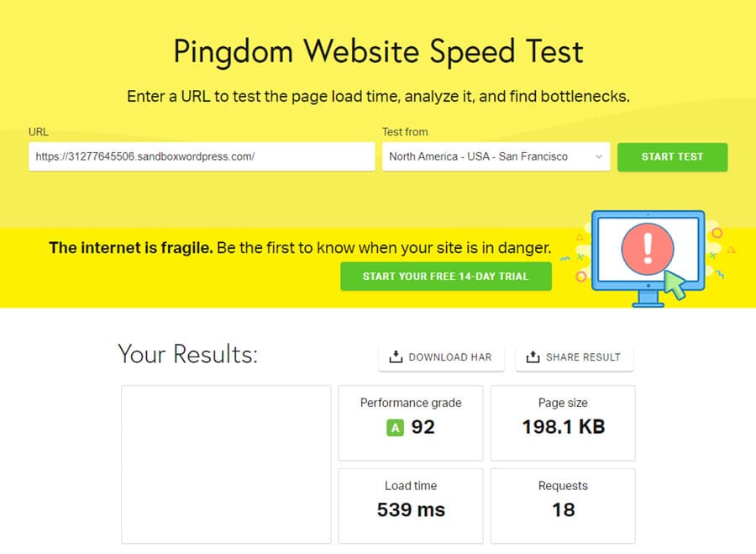Viewport: 756px width, 554px height.
Task: Click the Share Result button
Action: [575, 356]
